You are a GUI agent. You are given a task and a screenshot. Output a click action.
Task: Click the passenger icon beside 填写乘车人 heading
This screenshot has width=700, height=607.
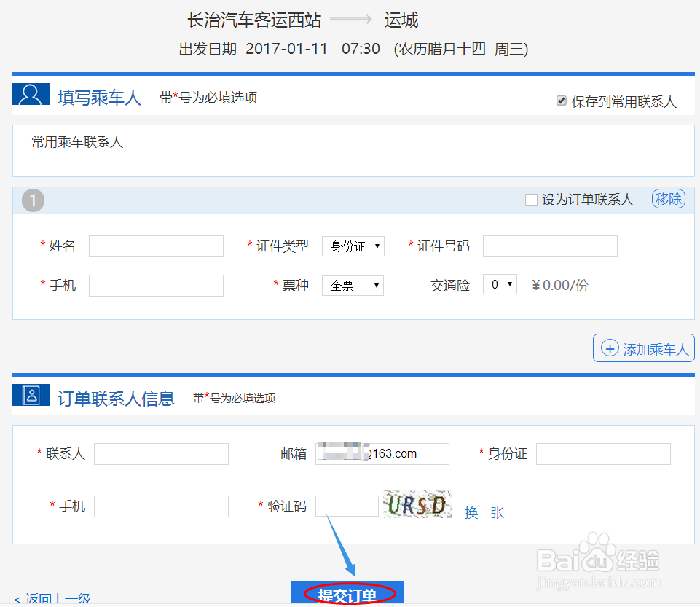point(30,94)
